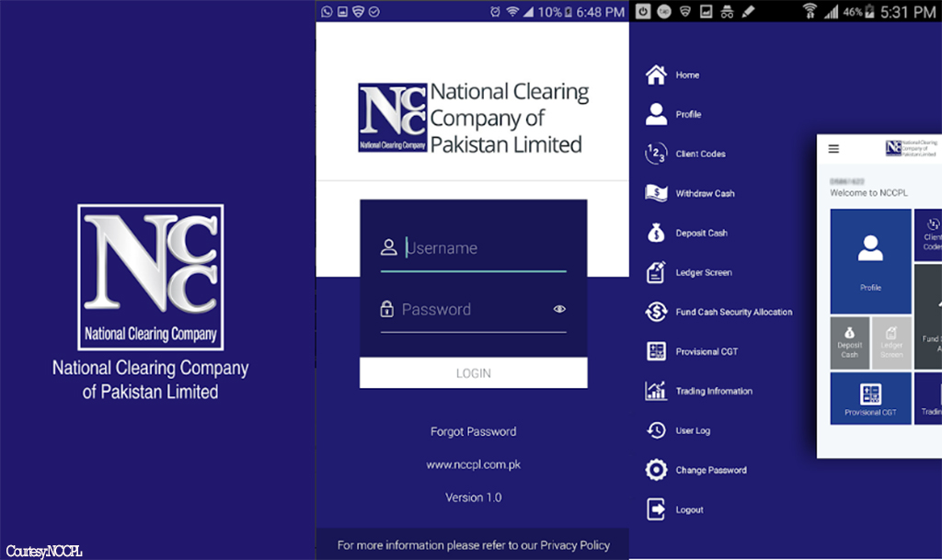Choose Logout from the side menu
942x560 pixels.
tap(689, 509)
